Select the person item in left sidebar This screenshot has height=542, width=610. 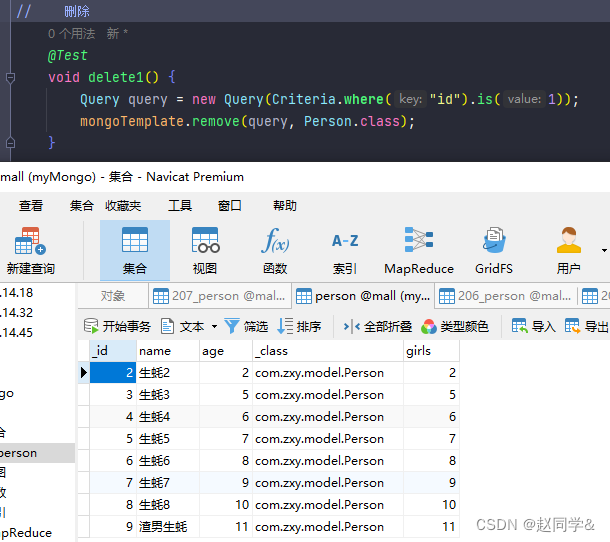pyautogui.click(x=37, y=453)
